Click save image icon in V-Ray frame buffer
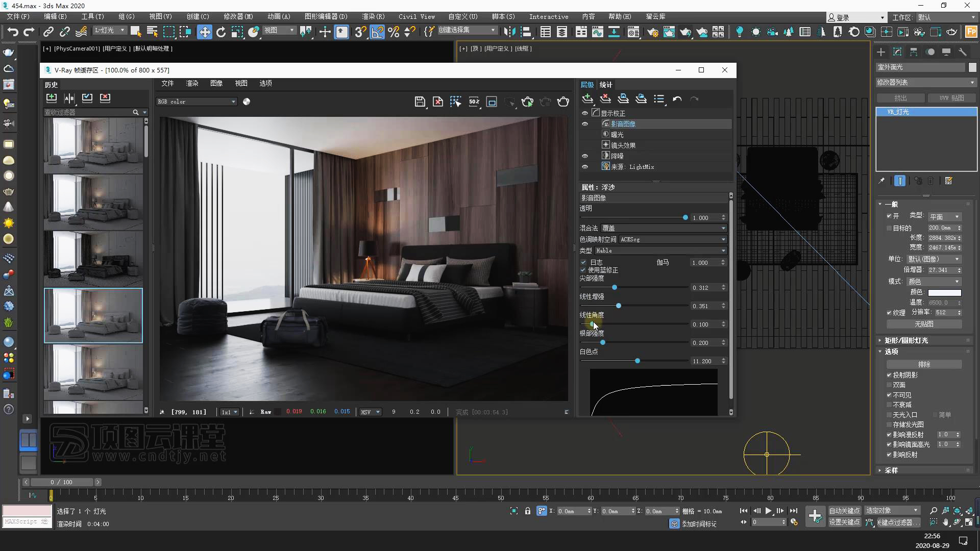 [420, 102]
